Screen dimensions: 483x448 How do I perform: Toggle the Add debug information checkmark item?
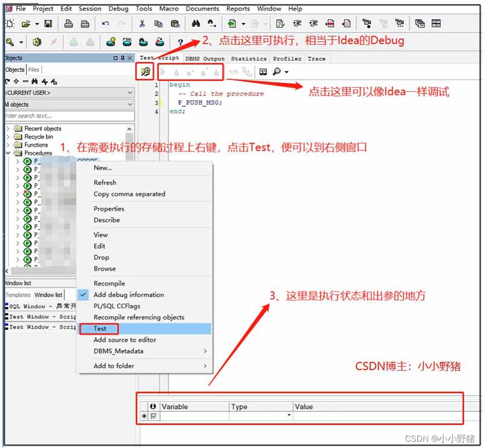(x=128, y=295)
